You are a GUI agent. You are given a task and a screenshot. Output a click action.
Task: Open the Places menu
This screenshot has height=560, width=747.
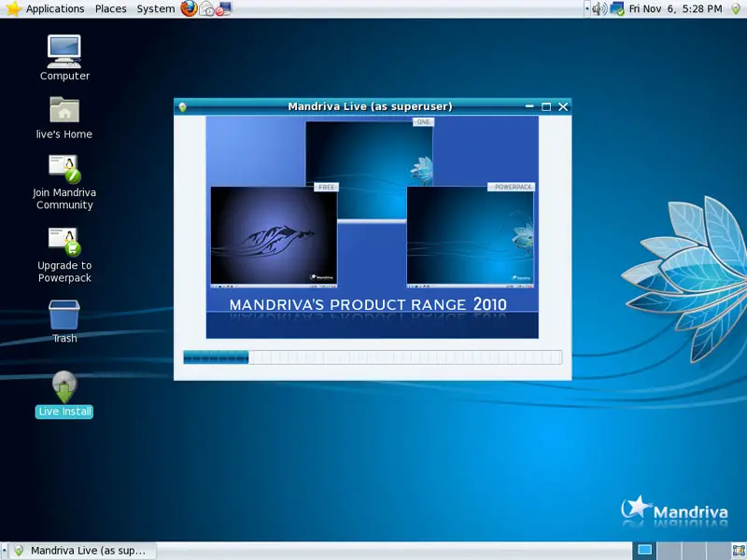110,8
